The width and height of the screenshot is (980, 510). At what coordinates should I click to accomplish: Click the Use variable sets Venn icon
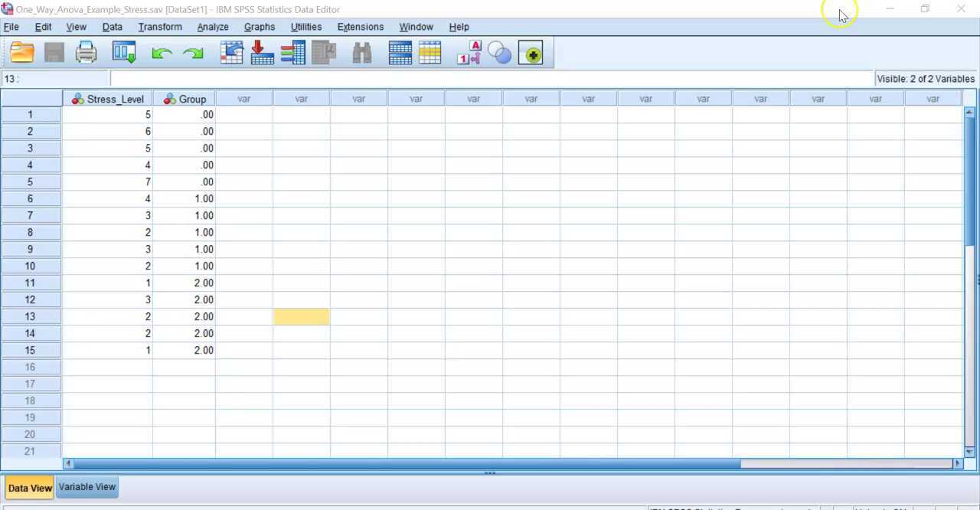point(500,52)
